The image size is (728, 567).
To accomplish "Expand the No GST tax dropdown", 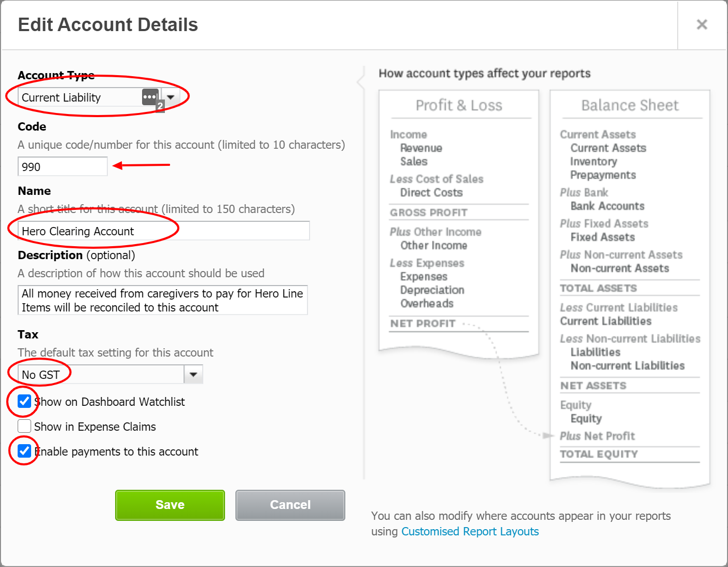I will (193, 374).
